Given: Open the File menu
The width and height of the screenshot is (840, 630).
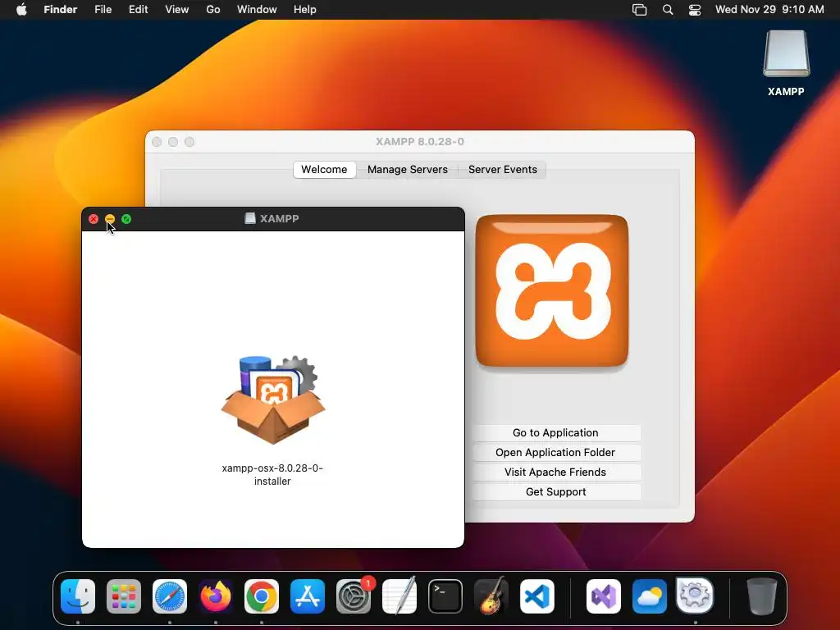Looking at the screenshot, I should (103, 10).
